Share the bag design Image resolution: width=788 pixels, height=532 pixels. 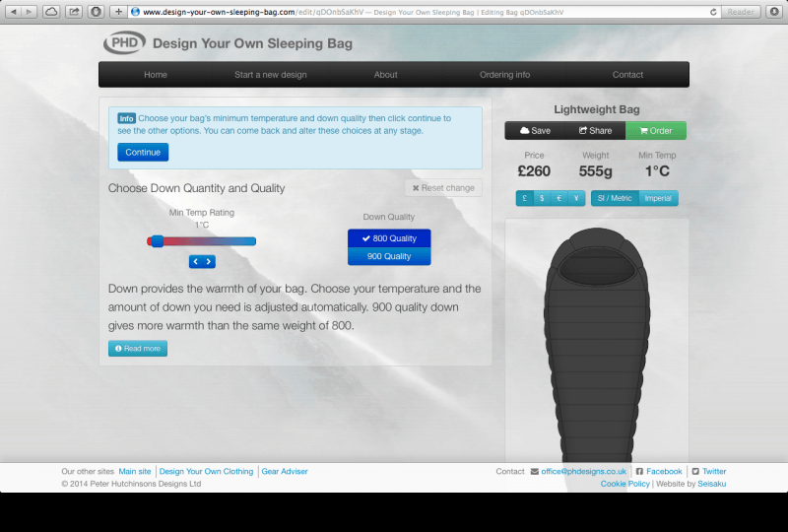pos(596,131)
